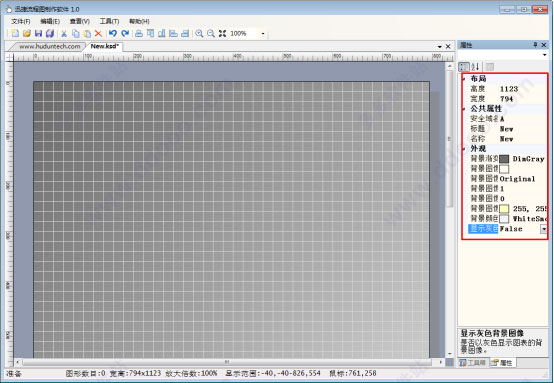Fit to window with the four-arrows icon
The image size is (554, 383).
coord(222,33)
